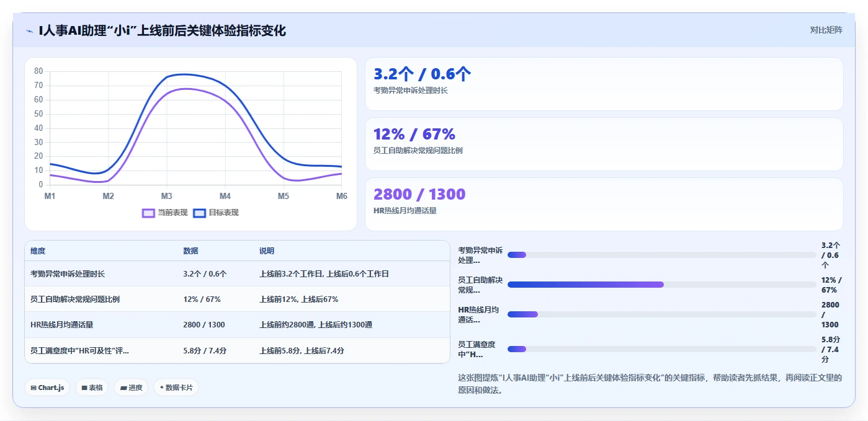The image size is (868, 421).
Task: Click the summary paragraph below progress bars
Action: (650, 384)
